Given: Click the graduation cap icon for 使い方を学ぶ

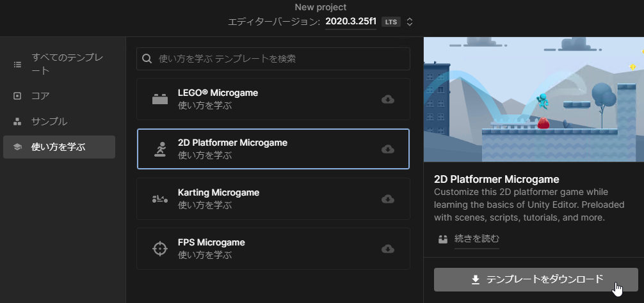Looking at the screenshot, I should [17, 147].
